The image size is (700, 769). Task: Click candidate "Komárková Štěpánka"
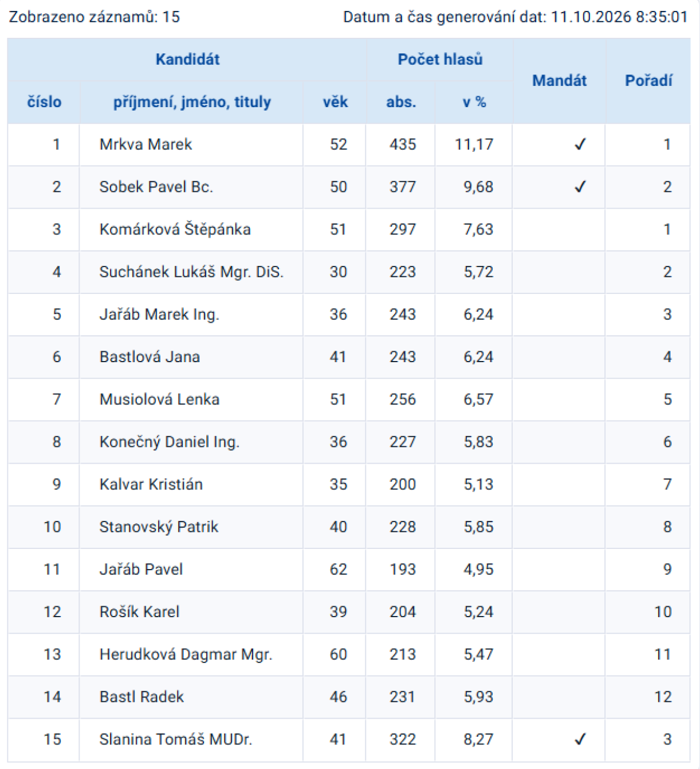tap(175, 229)
